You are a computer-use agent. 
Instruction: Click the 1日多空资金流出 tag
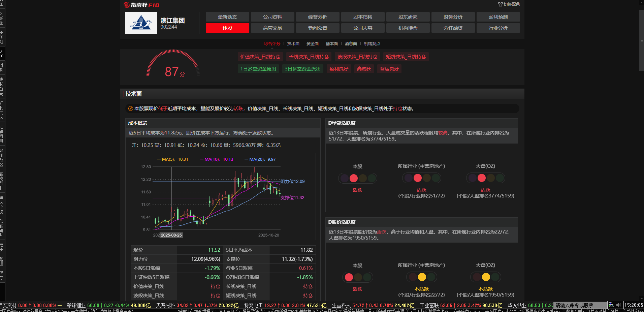click(x=258, y=69)
